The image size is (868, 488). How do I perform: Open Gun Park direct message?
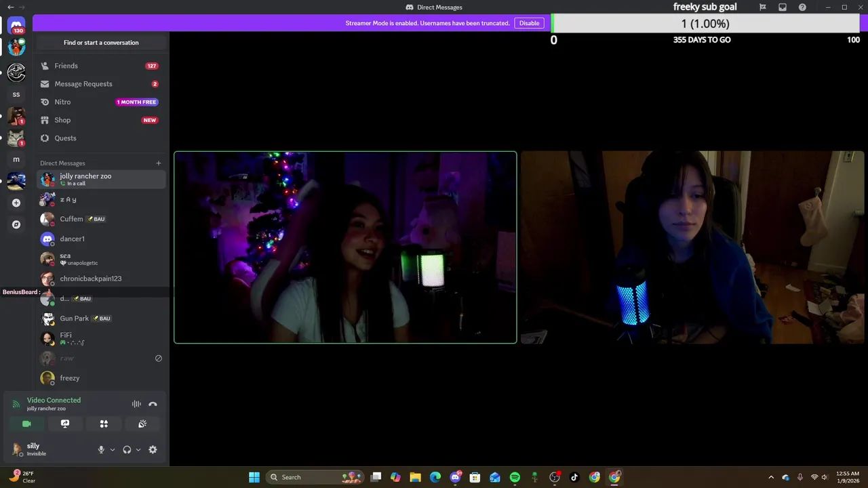100,319
